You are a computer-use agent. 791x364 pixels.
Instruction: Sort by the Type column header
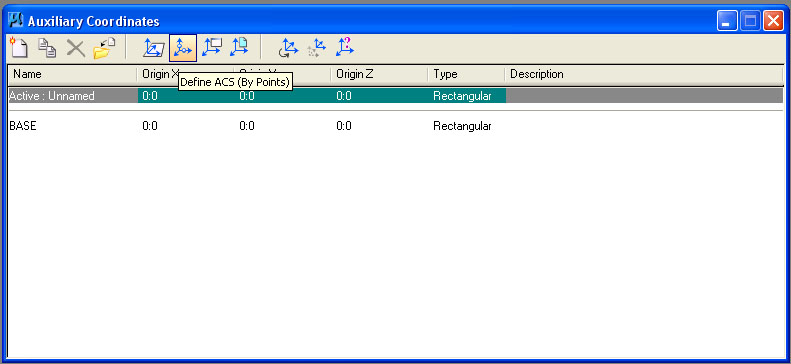point(467,74)
